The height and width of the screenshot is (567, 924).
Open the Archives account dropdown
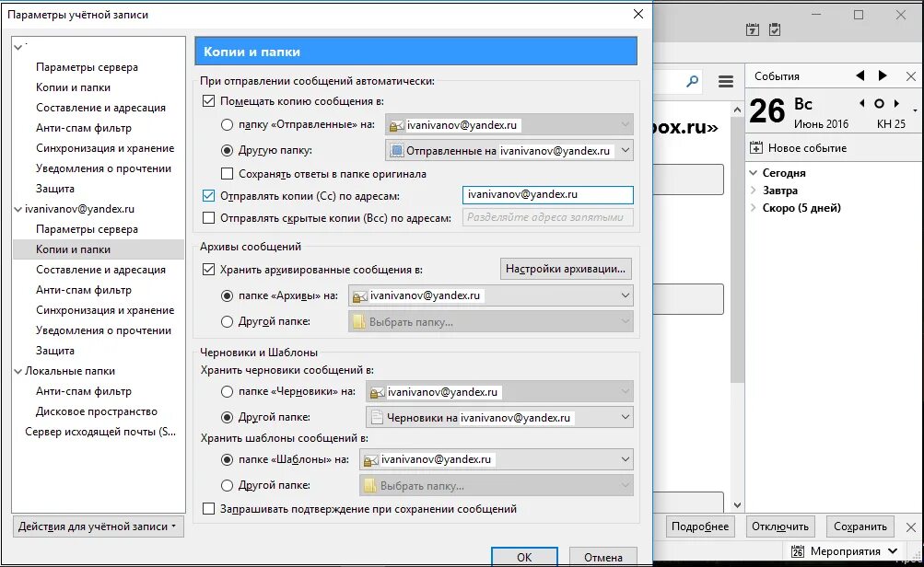tap(491, 295)
